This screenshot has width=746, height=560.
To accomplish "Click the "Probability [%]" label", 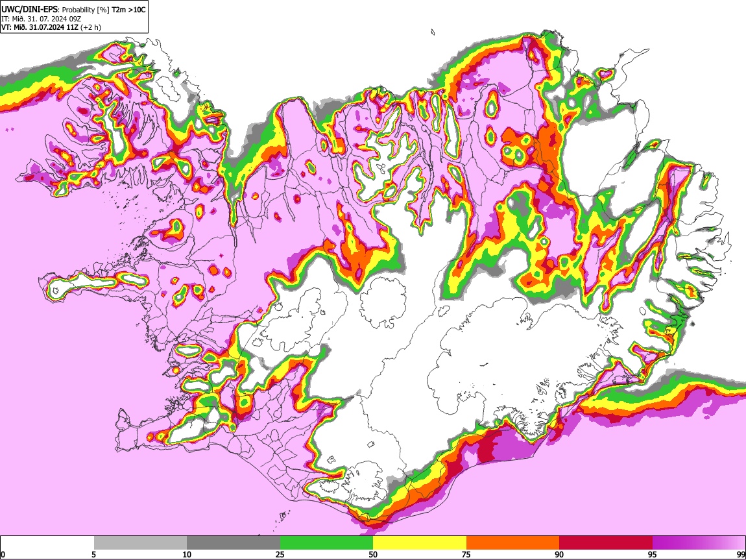I will 86,10.
